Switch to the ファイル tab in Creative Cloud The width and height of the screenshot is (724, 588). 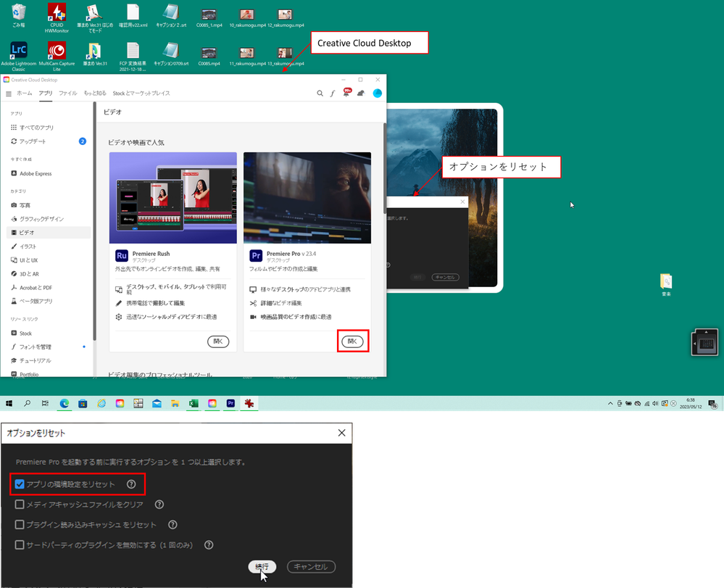click(68, 93)
